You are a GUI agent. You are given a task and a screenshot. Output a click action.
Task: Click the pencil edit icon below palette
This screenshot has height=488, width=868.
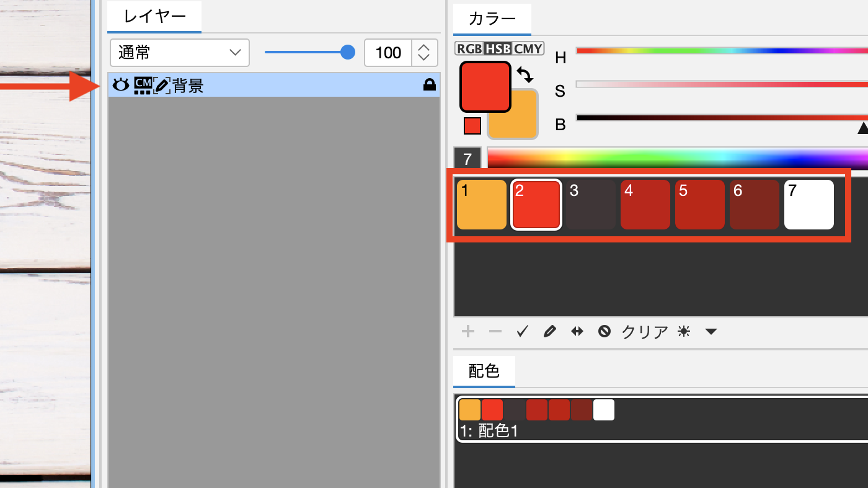pyautogui.click(x=549, y=332)
